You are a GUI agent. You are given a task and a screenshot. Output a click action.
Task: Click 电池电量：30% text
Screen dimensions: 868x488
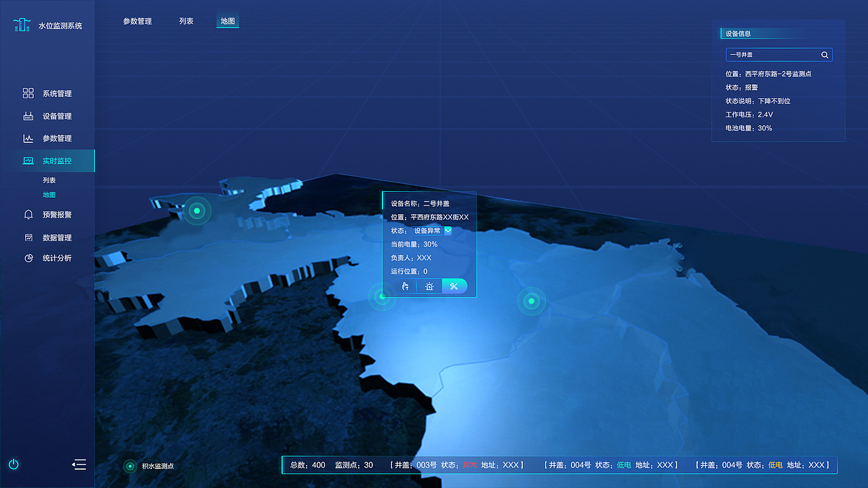tap(749, 128)
